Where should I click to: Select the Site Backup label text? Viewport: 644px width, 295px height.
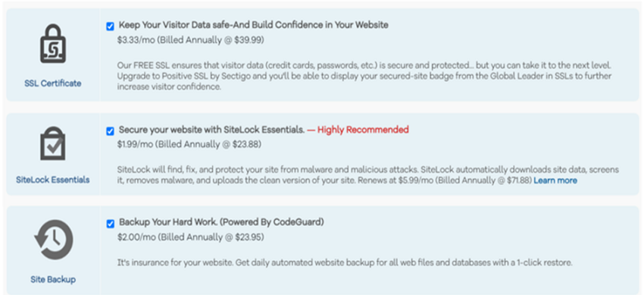53,280
